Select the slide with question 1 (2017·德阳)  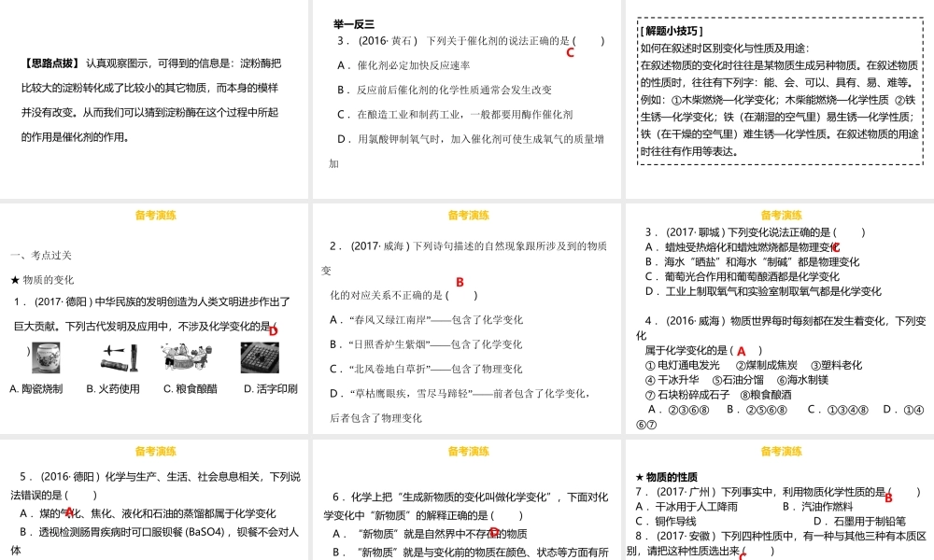[154, 319]
